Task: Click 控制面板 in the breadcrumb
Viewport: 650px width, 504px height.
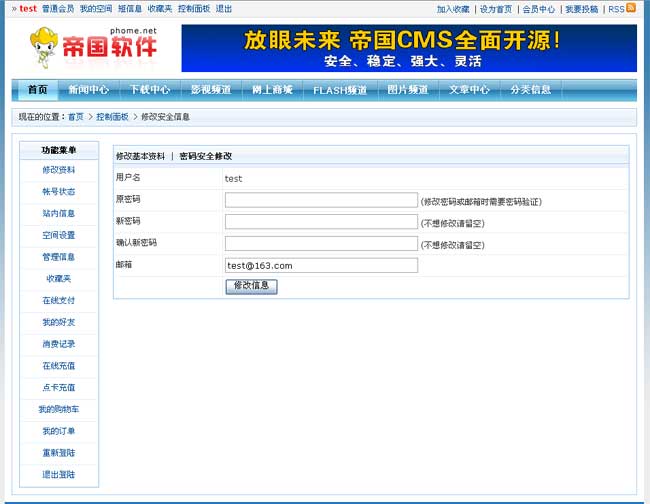Action: click(112, 117)
